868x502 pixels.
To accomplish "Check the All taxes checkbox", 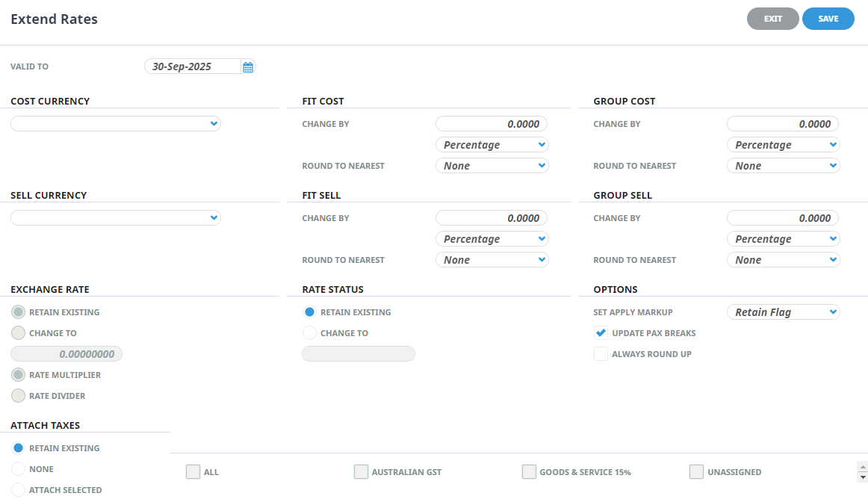I will pos(193,472).
